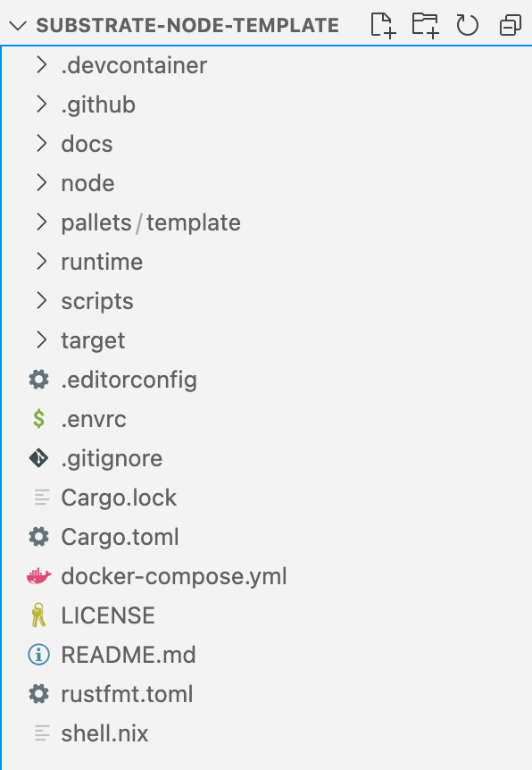Click the LICENSE keys icon
The width and height of the screenshot is (532, 770).
click(38, 615)
